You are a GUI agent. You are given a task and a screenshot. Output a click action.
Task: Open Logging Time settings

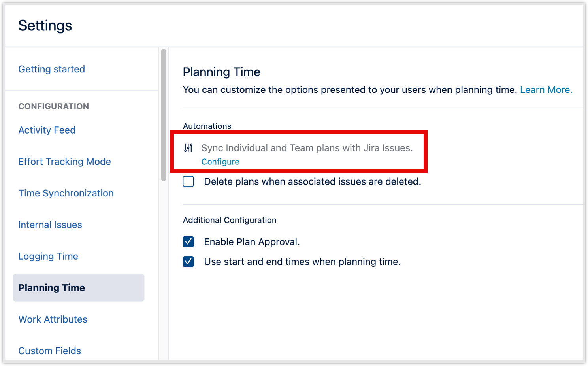point(48,256)
